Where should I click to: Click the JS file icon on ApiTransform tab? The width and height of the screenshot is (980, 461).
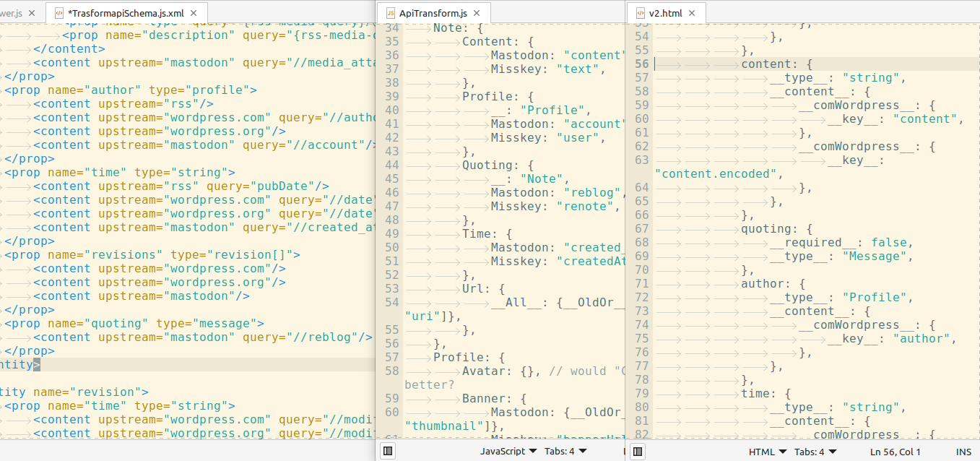coord(390,13)
